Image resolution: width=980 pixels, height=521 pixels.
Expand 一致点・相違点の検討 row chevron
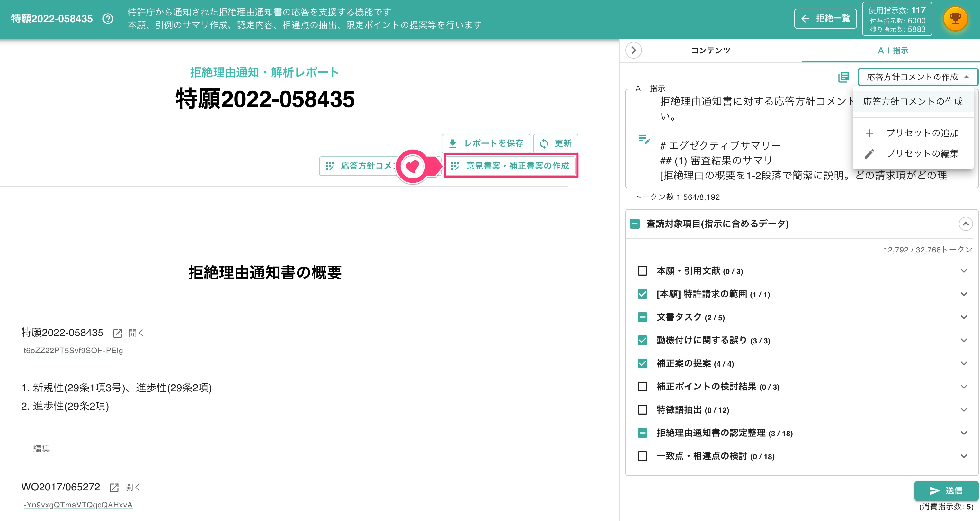coord(964,456)
